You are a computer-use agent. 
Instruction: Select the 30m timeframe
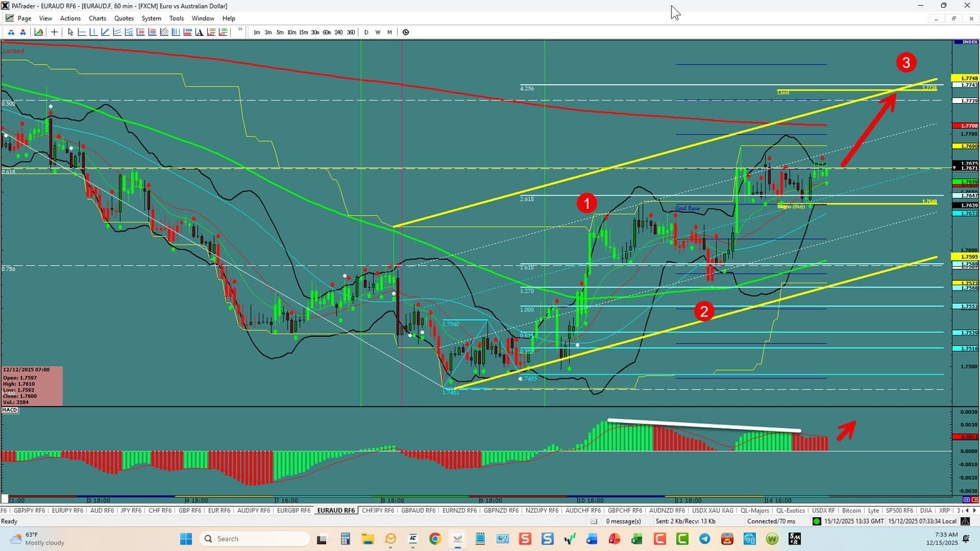click(315, 32)
